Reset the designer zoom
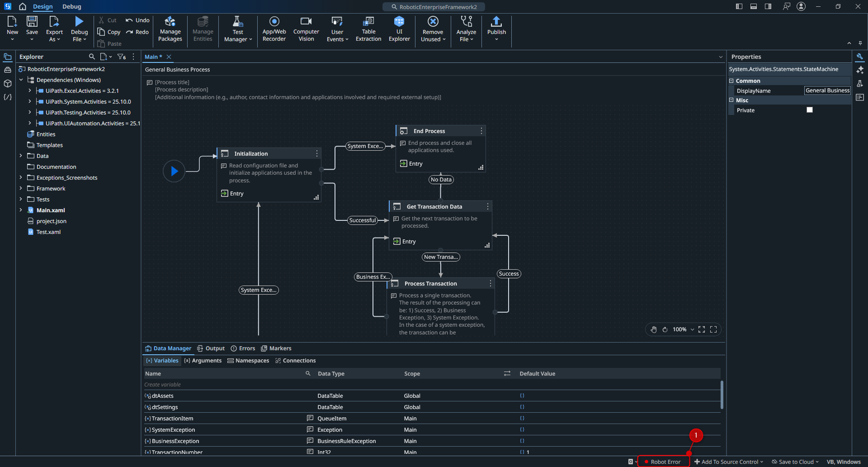868x467 pixels. (665, 329)
